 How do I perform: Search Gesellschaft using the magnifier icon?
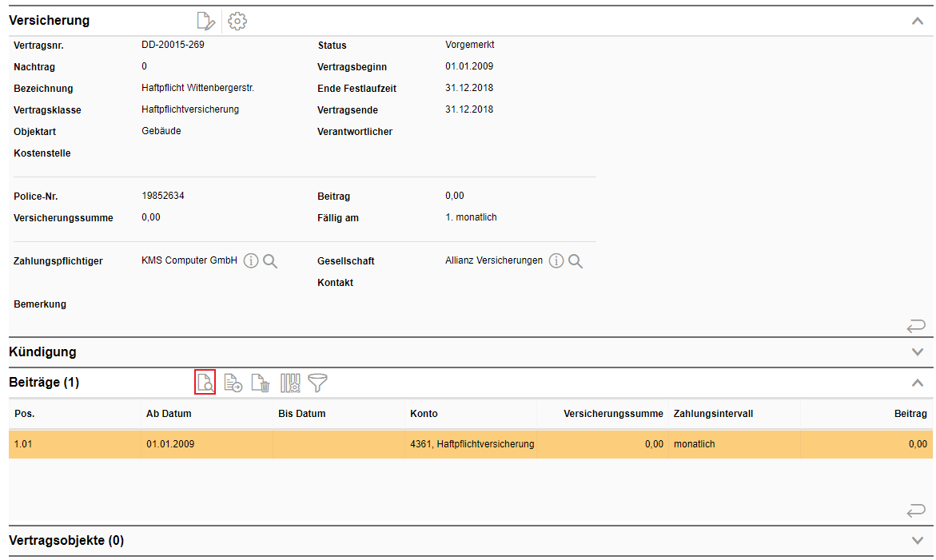click(x=576, y=261)
